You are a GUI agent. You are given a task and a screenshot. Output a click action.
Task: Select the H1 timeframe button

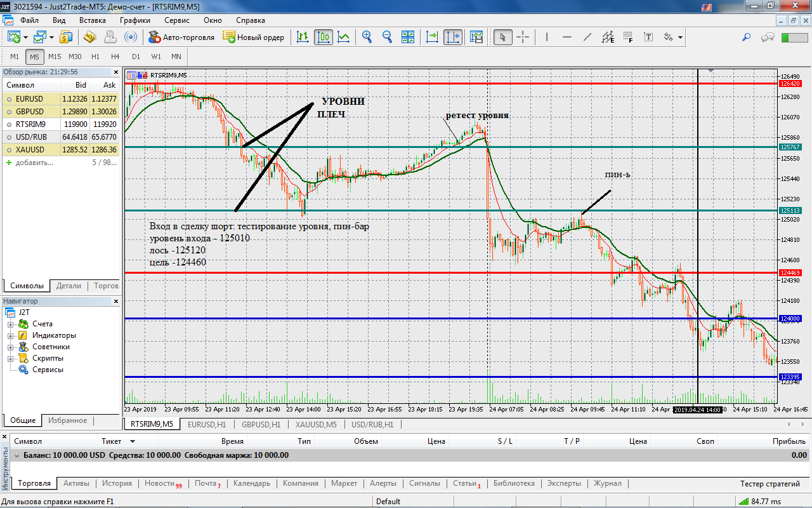[x=95, y=57]
